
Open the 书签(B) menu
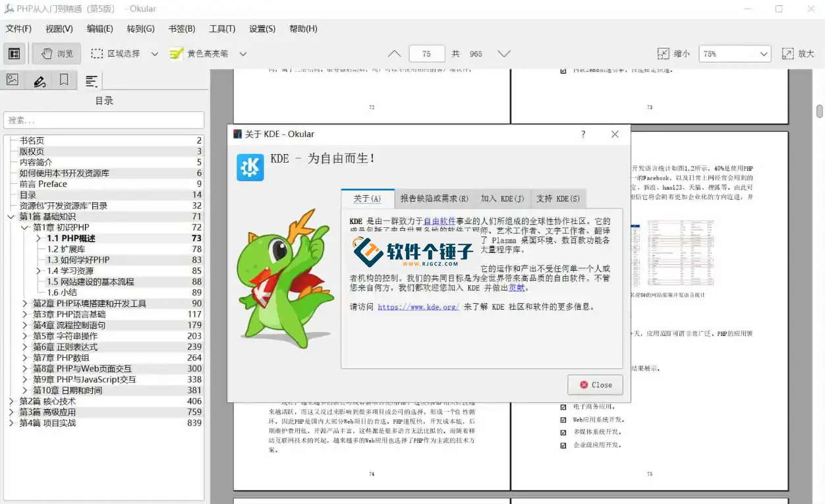pos(182,29)
